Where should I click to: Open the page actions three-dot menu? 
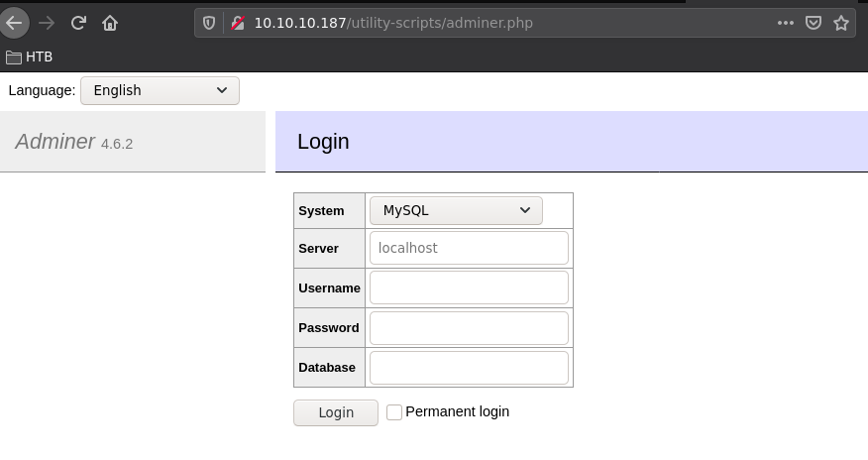click(785, 23)
